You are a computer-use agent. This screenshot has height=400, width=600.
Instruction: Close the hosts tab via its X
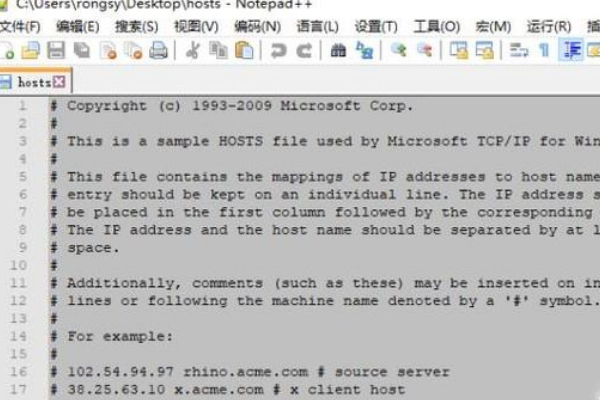pos(59,82)
